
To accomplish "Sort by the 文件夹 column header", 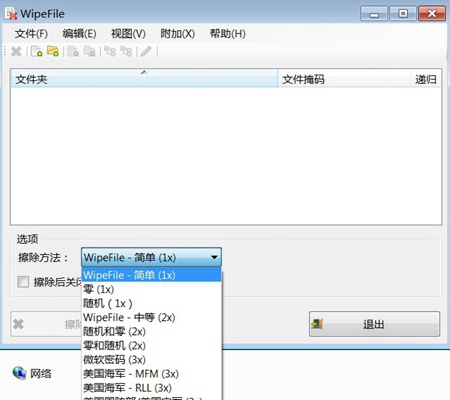I will [x=144, y=79].
